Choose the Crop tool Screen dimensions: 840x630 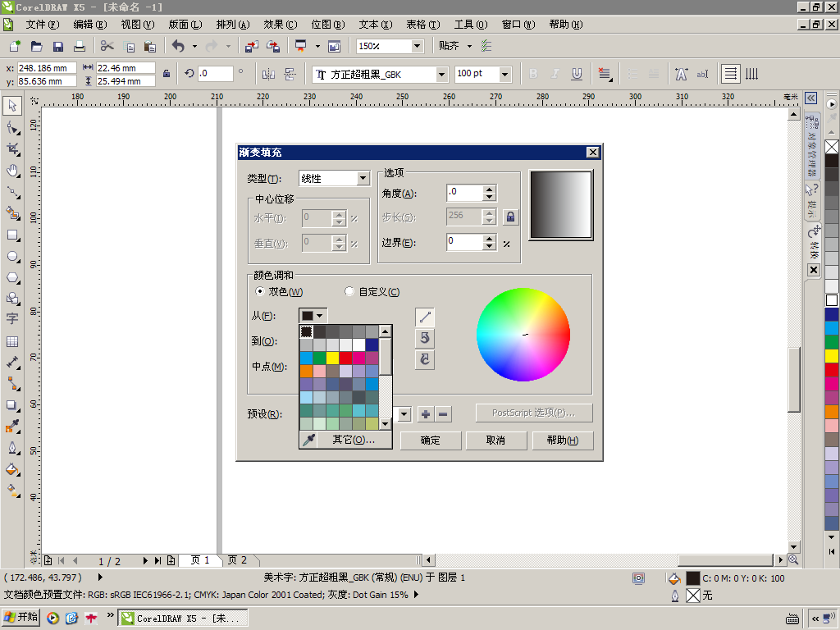(x=12, y=149)
